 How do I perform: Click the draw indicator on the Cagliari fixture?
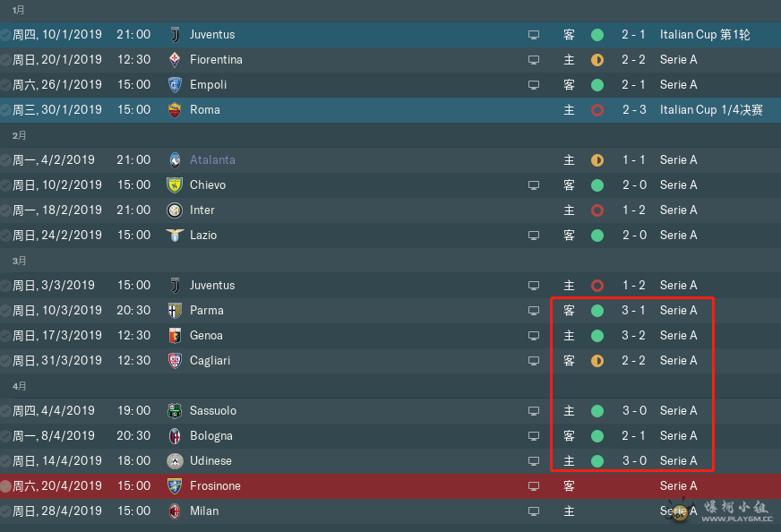coord(597,361)
